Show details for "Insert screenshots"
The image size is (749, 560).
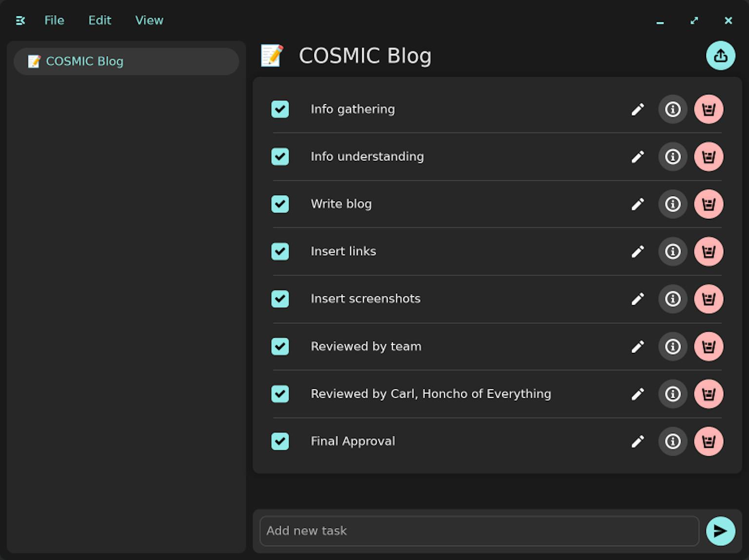672,299
